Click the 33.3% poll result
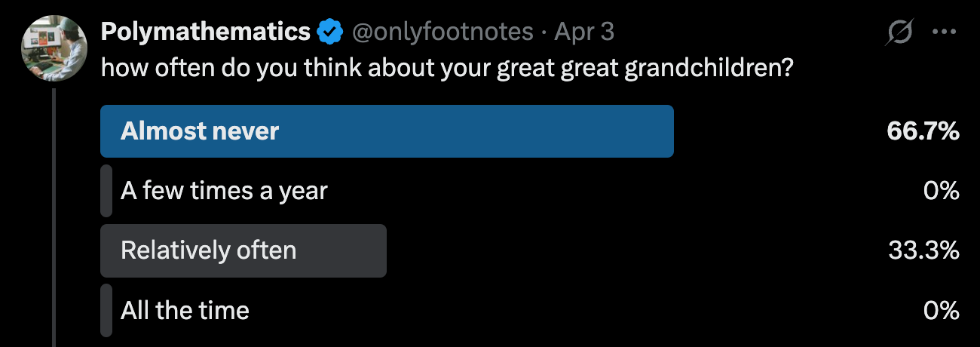The height and width of the screenshot is (347, 980). coord(923,250)
